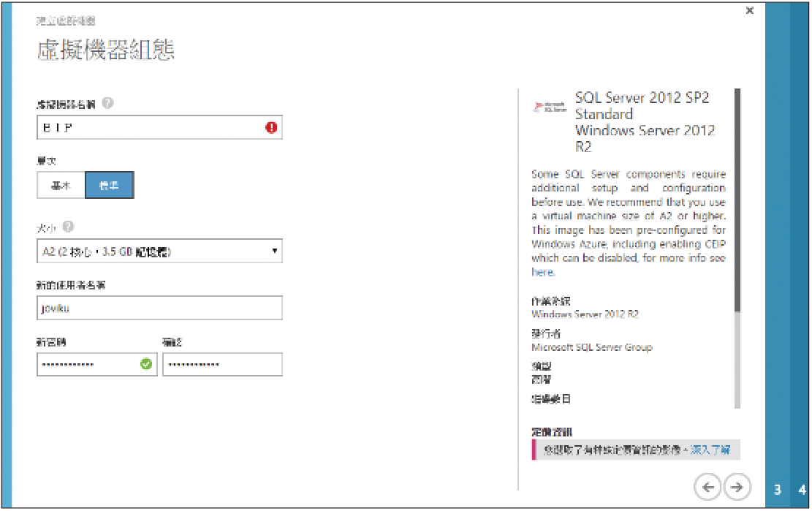812x511 pixels.
Task: Open the 'here' link in description
Action: pyautogui.click(x=543, y=273)
